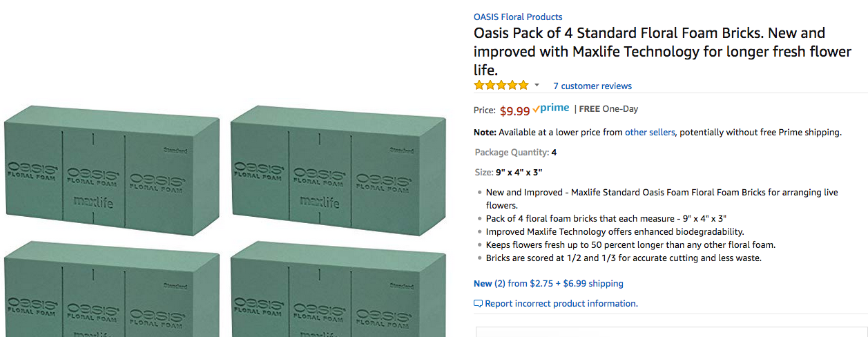Click the five-star rating icon
The width and height of the screenshot is (868, 337).
(501, 86)
